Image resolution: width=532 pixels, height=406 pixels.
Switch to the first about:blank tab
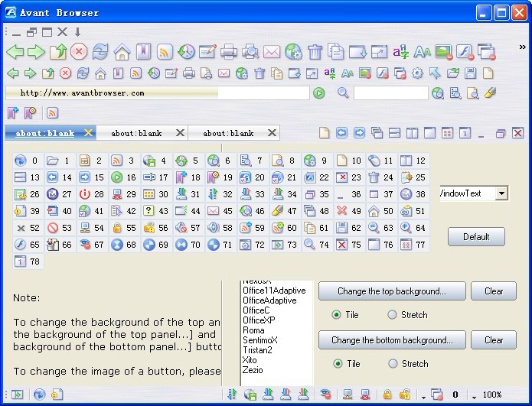click(x=45, y=133)
